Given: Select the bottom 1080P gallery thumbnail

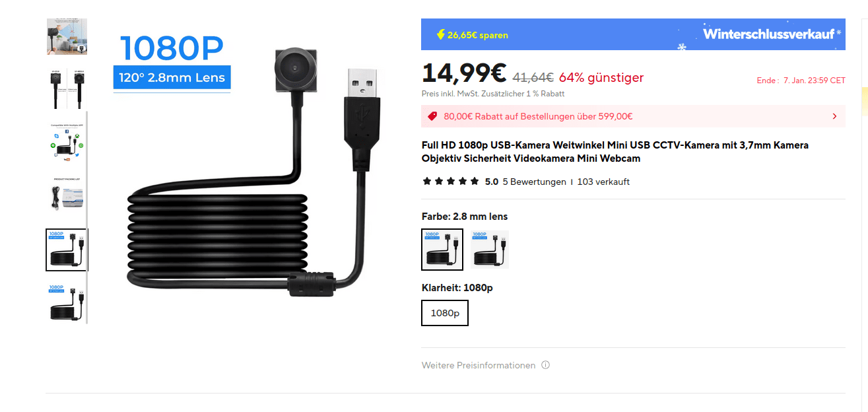Looking at the screenshot, I should pyautogui.click(x=67, y=302).
